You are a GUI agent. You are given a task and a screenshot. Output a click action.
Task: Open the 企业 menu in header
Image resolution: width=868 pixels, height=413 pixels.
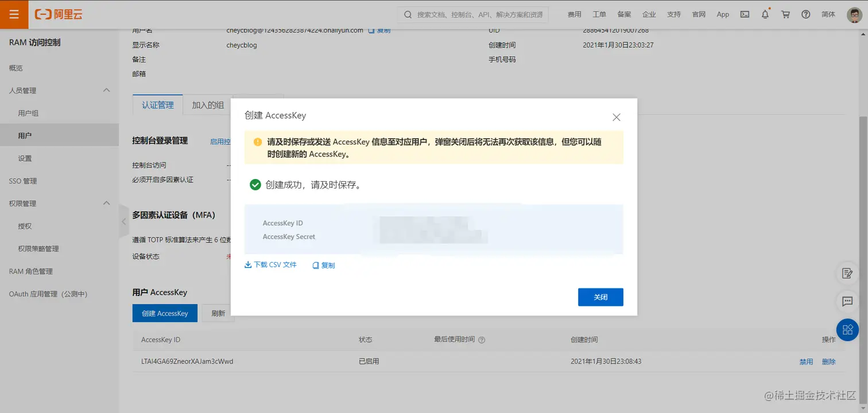(x=649, y=14)
